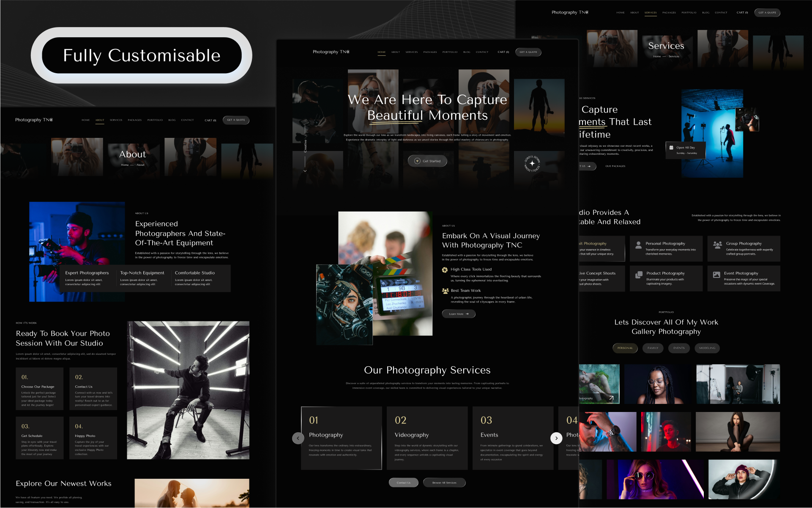Click the Personal Photography person icon
The width and height of the screenshot is (812, 508).
coord(639,244)
